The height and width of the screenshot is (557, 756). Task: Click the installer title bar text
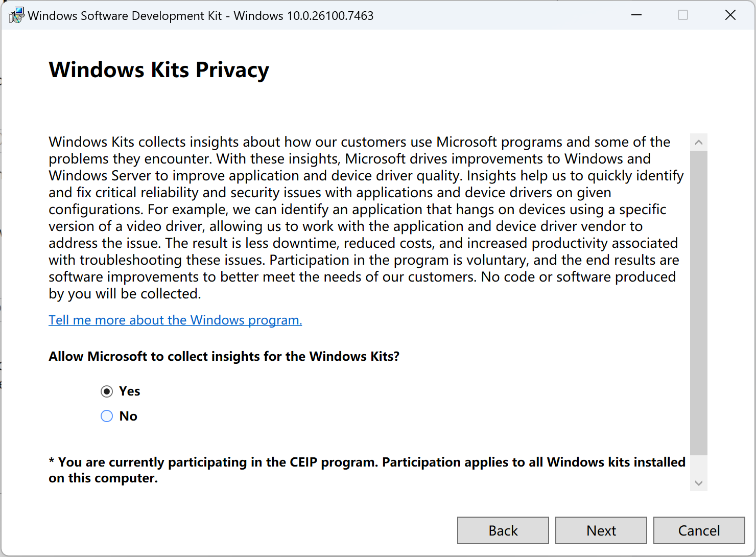click(201, 15)
